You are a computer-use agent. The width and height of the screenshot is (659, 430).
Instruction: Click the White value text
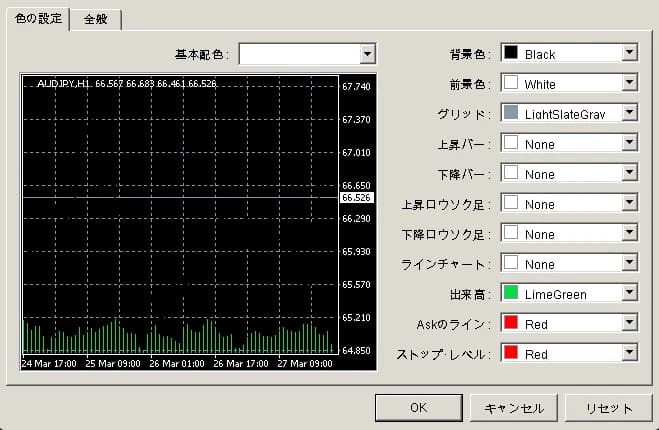(540, 84)
